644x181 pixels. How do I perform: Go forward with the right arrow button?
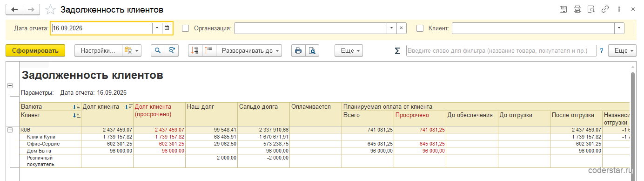click(x=31, y=9)
